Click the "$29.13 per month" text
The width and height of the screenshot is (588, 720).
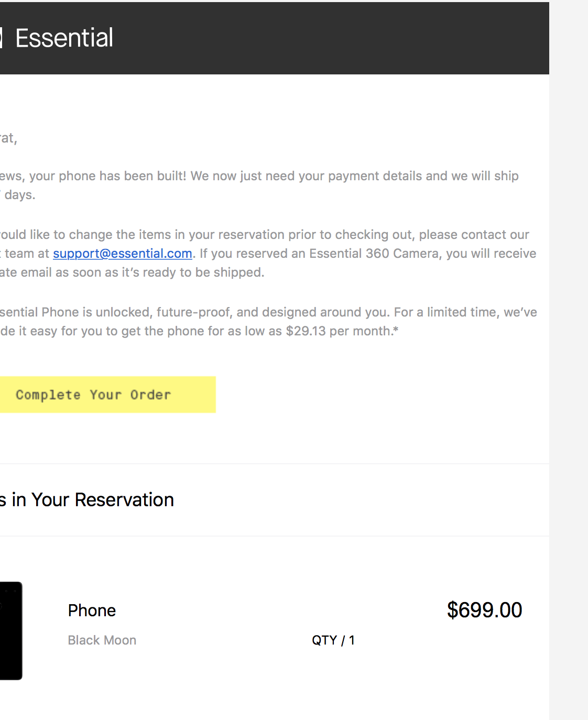342,331
